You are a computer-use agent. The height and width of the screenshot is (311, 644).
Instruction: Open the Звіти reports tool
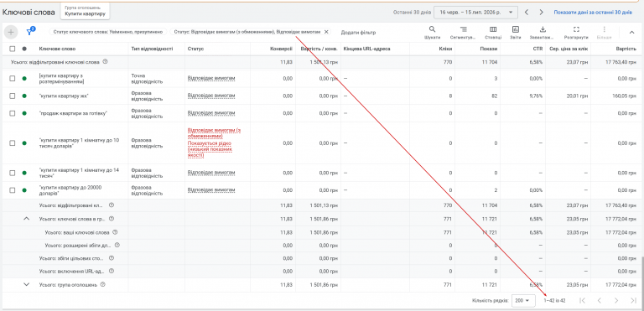pyautogui.click(x=516, y=32)
